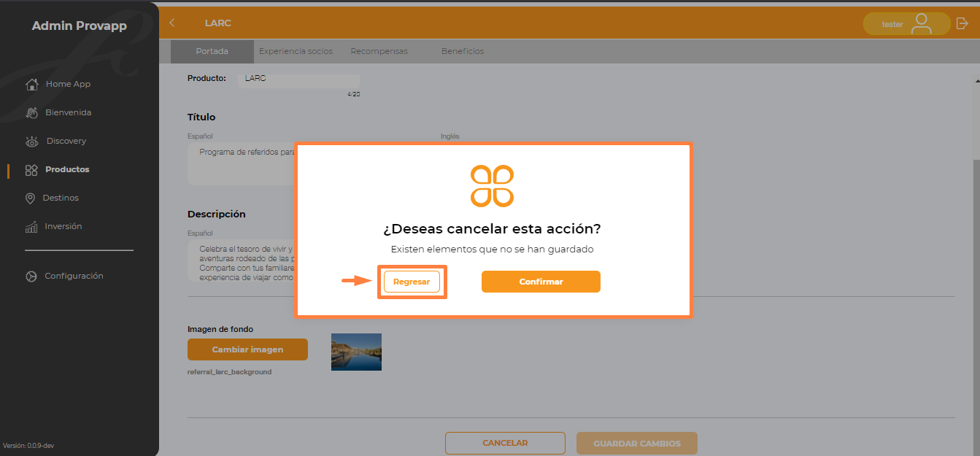
Task: Click the Regresar button in dialog
Action: point(412,282)
